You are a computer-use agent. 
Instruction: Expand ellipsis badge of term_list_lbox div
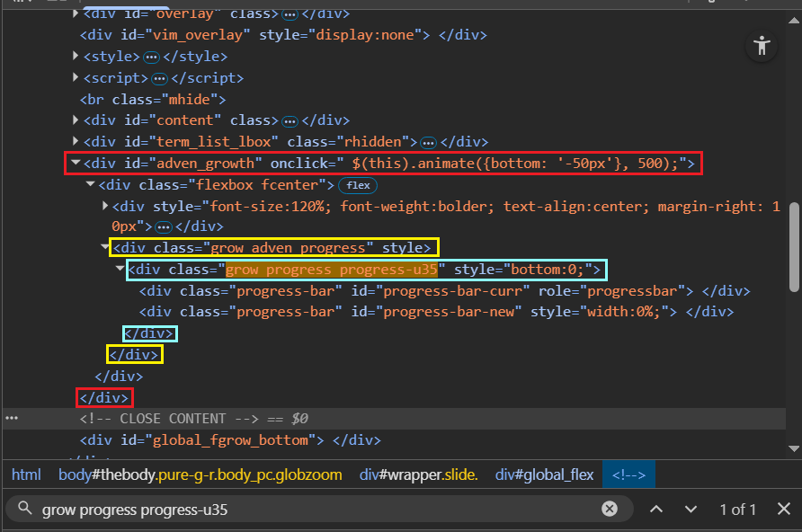pyautogui.click(x=428, y=142)
